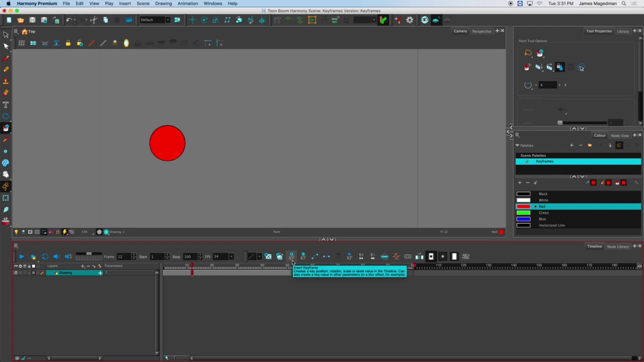
Task: Click the gear settings icon in toolbar
Action: coord(410,20)
